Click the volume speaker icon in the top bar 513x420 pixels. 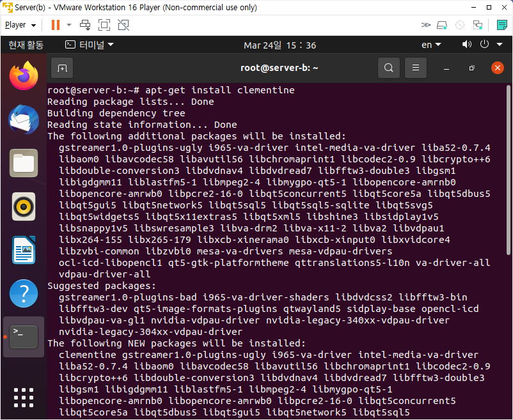pos(466,44)
